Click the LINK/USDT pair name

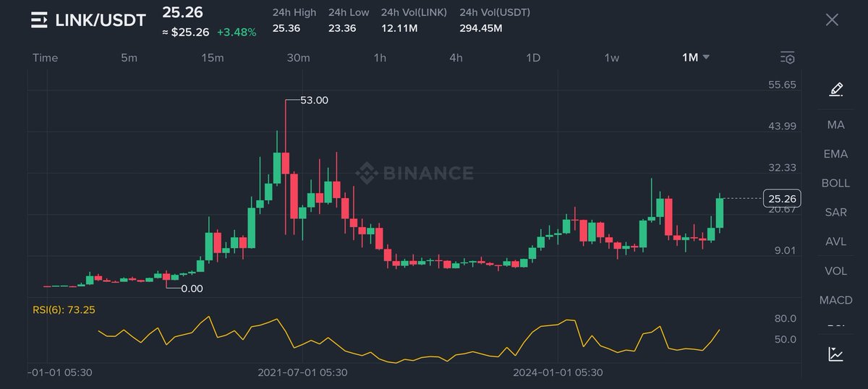[x=101, y=20]
